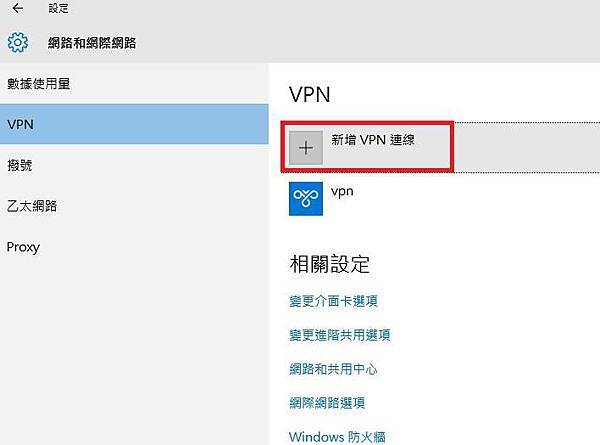This screenshot has width=600, height=445.
Task: Click the blue VPN connection icon
Action: (x=305, y=199)
